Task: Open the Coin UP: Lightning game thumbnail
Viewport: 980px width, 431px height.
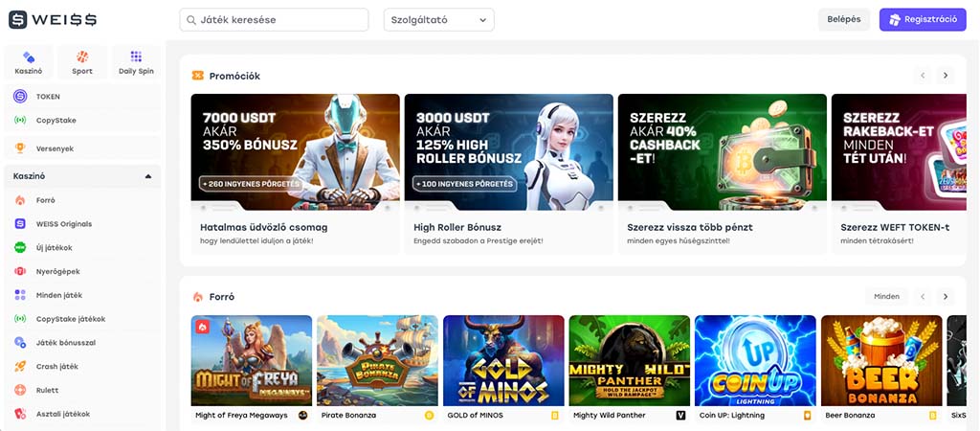Action: point(755,360)
